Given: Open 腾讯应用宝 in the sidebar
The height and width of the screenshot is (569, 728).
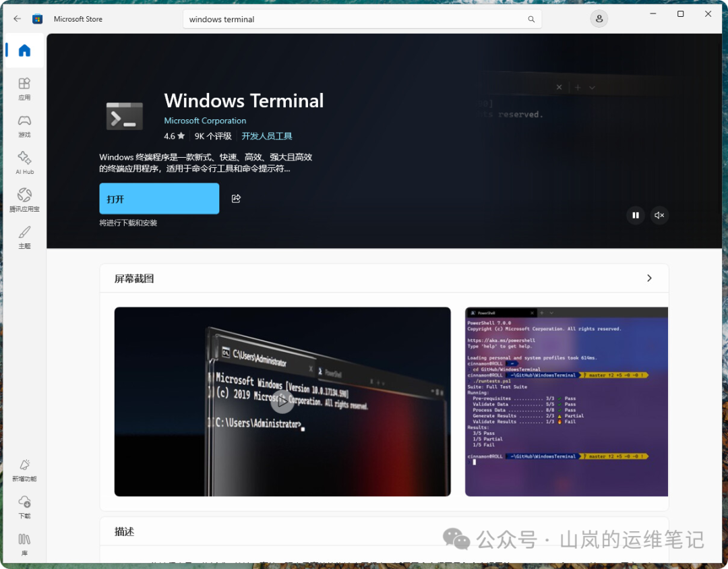Looking at the screenshot, I should click(x=24, y=200).
